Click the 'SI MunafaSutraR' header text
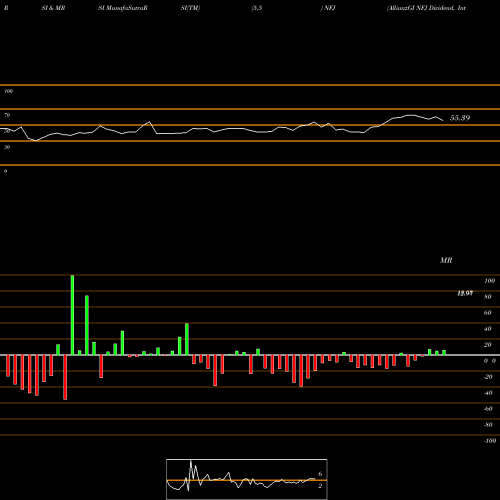The image size is (500, 500). coord(123,8)
